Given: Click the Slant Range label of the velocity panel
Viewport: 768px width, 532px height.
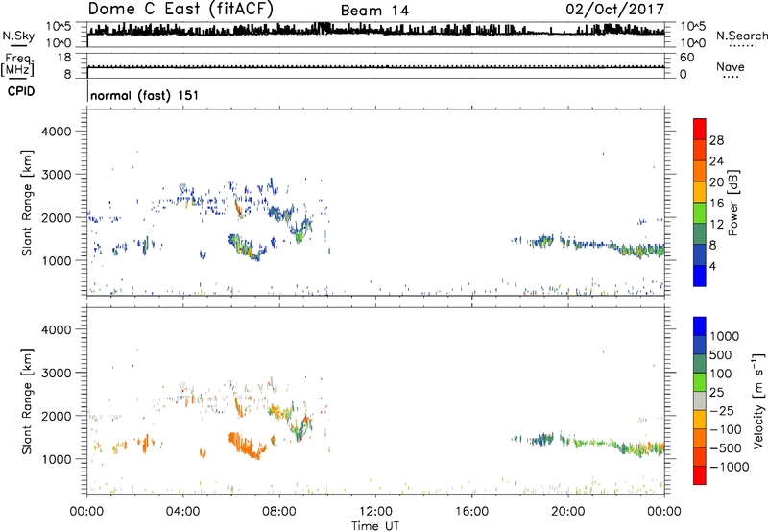Looking at the screenshot, I should tap(27, 400).
